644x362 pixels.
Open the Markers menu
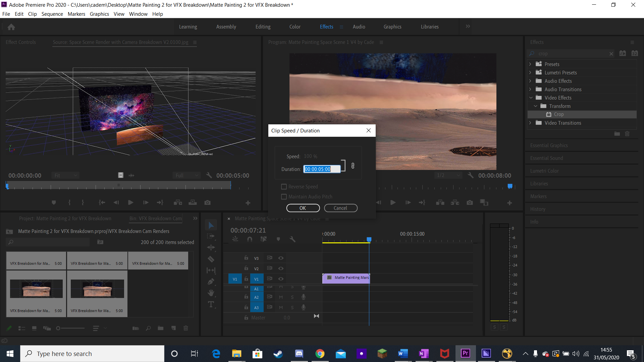pos(76,14)
